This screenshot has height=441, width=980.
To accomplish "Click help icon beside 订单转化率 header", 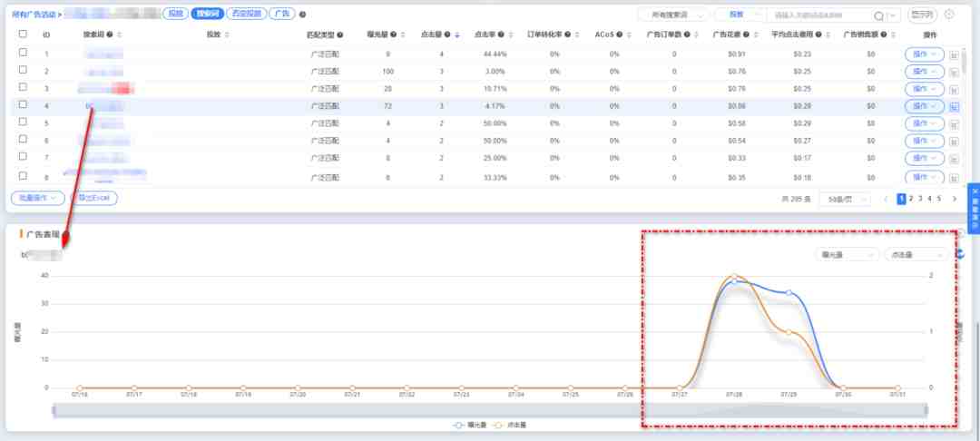I will 567,35.
